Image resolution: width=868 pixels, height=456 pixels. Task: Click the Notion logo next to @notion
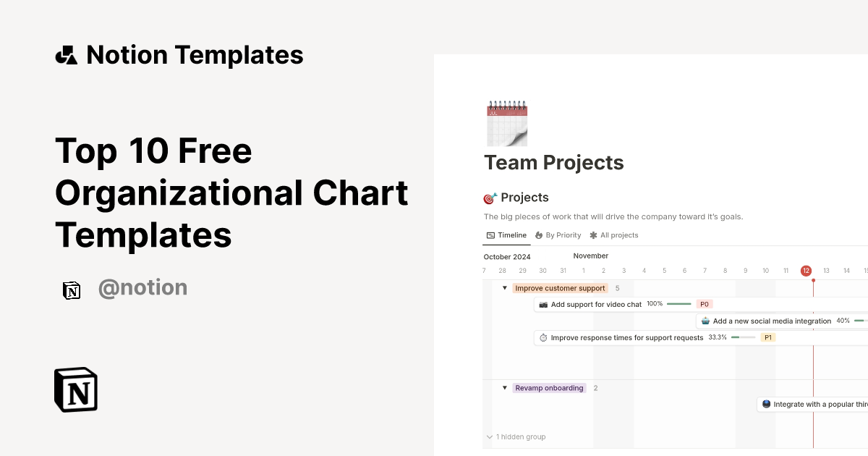pyautogui.click(x=72, y=290)
